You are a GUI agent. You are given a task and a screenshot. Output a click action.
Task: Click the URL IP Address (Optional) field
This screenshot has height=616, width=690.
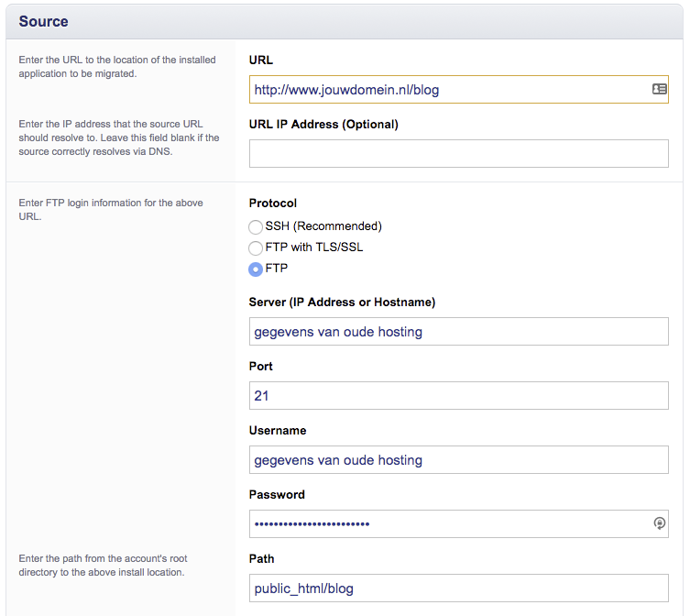(x=458, y=154)
